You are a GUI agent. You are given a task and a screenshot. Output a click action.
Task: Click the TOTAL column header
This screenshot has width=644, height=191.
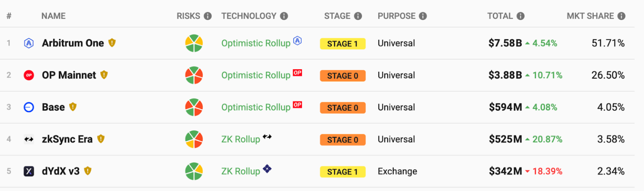(x=500, y=16)
